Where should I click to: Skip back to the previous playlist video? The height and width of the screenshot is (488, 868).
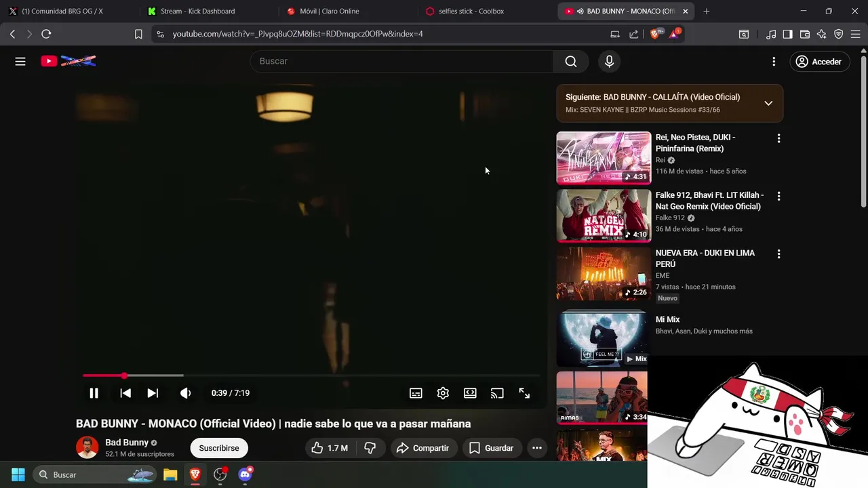click(x=125, y=393)
